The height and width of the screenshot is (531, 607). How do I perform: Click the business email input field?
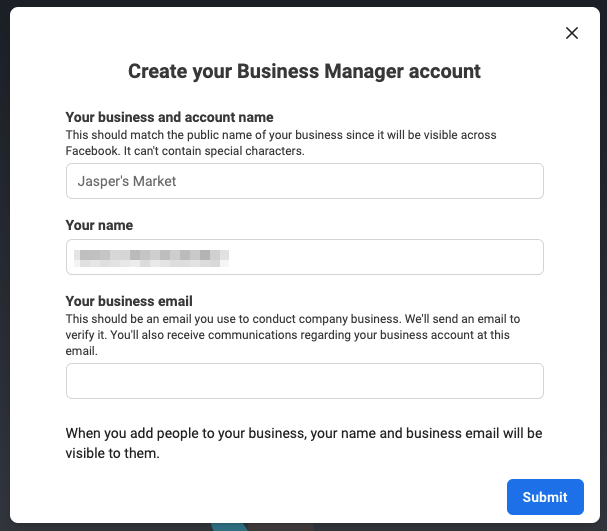click(x=305, y=381)
